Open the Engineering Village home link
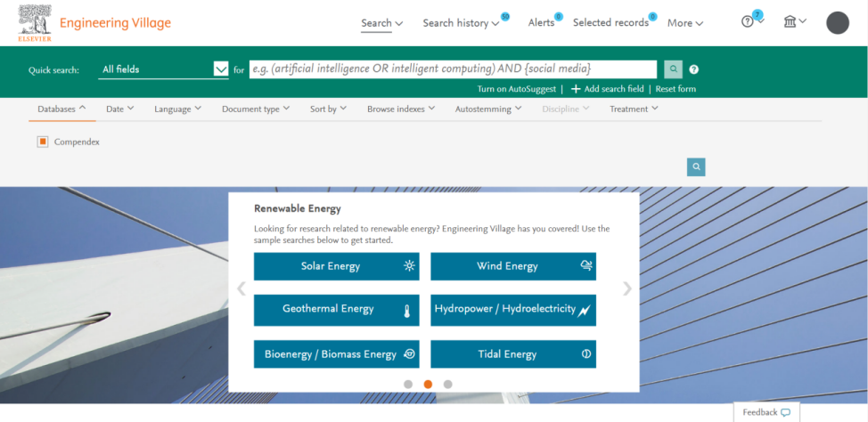This screenshot has width=868, height=422. tap(115, 23)
